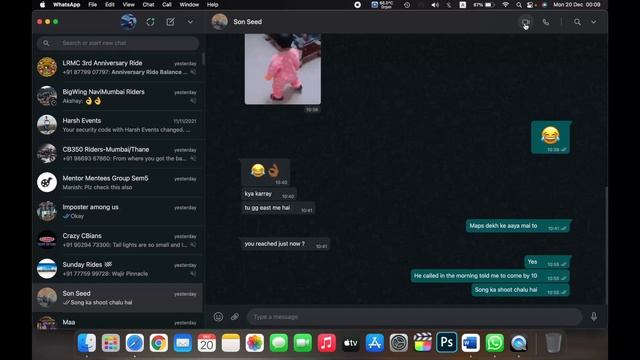
Task: Open the Window menu
Action: click(x=189, y=5)
